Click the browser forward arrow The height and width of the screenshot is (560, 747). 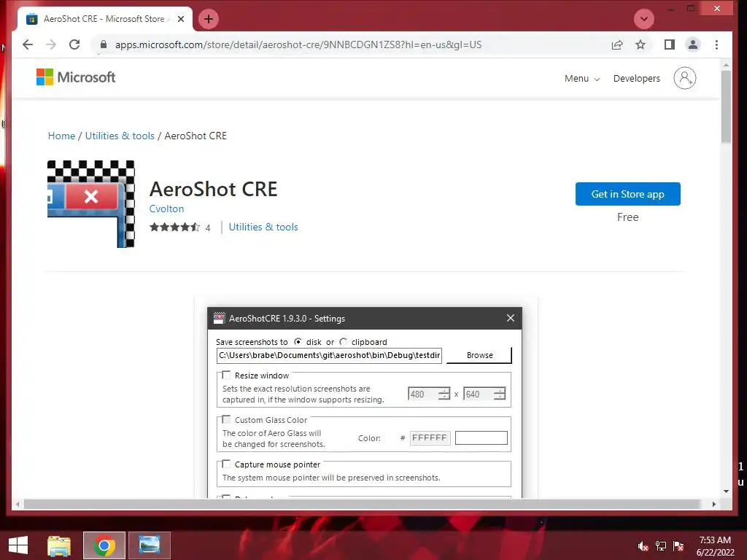pyautogui.click(x=51, y=44)
